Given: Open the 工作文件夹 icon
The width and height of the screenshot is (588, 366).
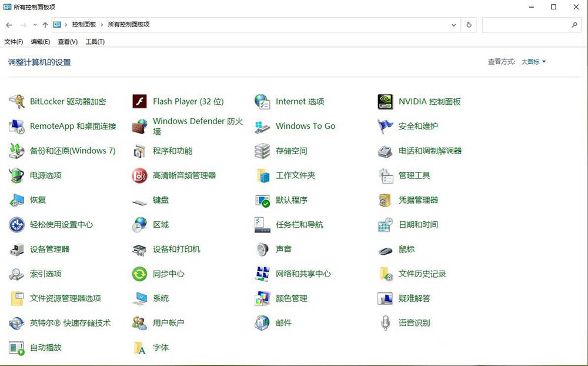Looking at the screenshot, I should (262, 175).
